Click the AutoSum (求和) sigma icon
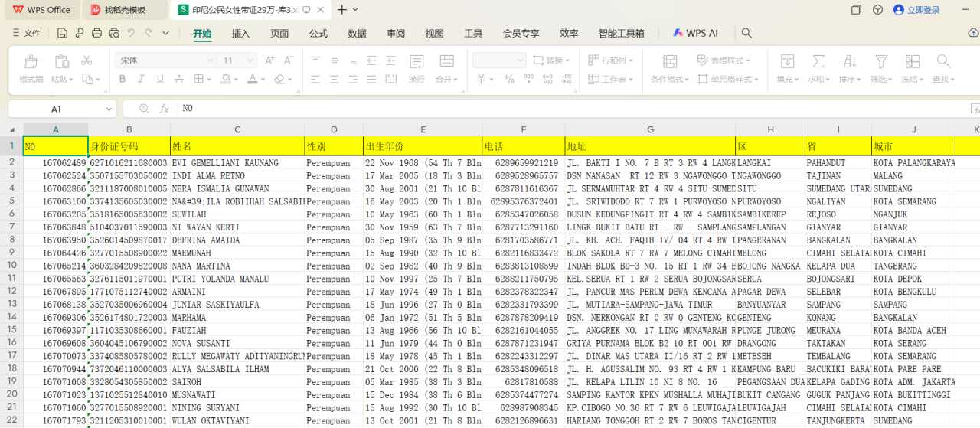This screenshot has height=428, width=980. tap(818, 61)
